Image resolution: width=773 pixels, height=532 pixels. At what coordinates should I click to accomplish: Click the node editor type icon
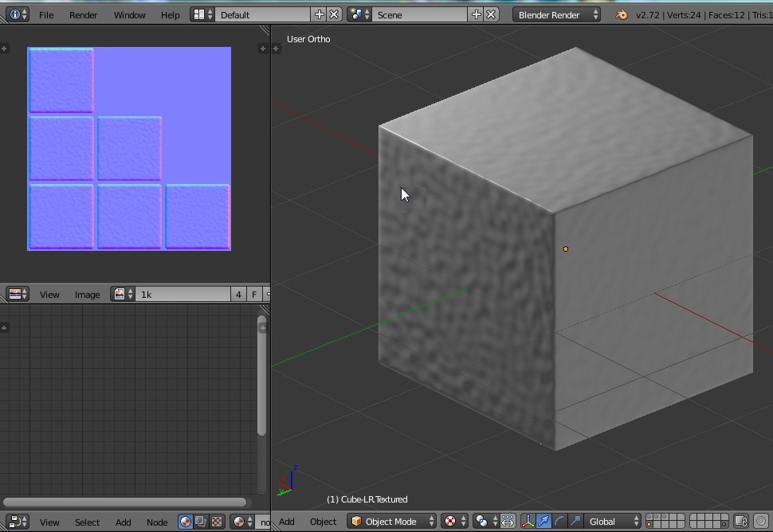click(x=18, y=522)
